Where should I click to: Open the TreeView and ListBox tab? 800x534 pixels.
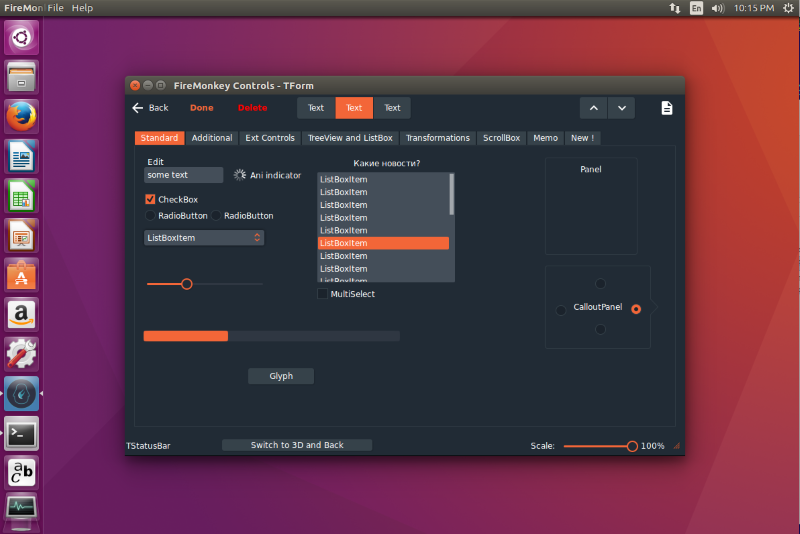click(x=350, y=138)
